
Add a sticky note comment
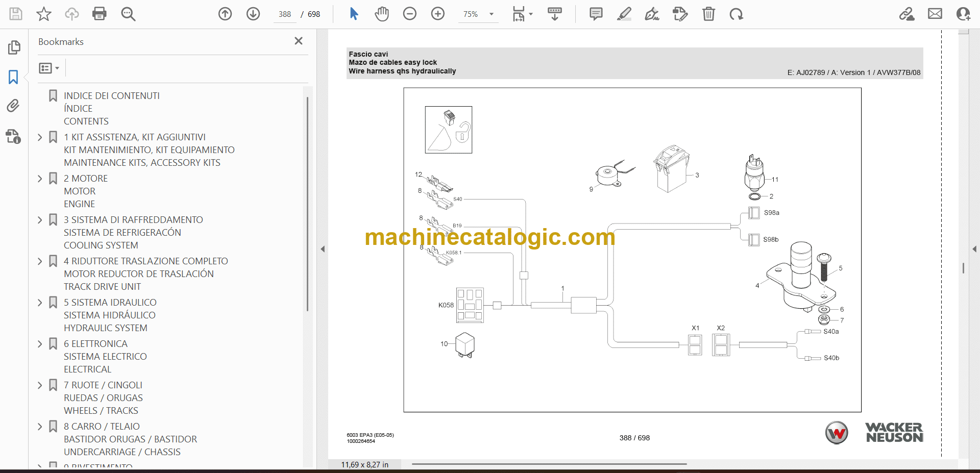(596, 14)
